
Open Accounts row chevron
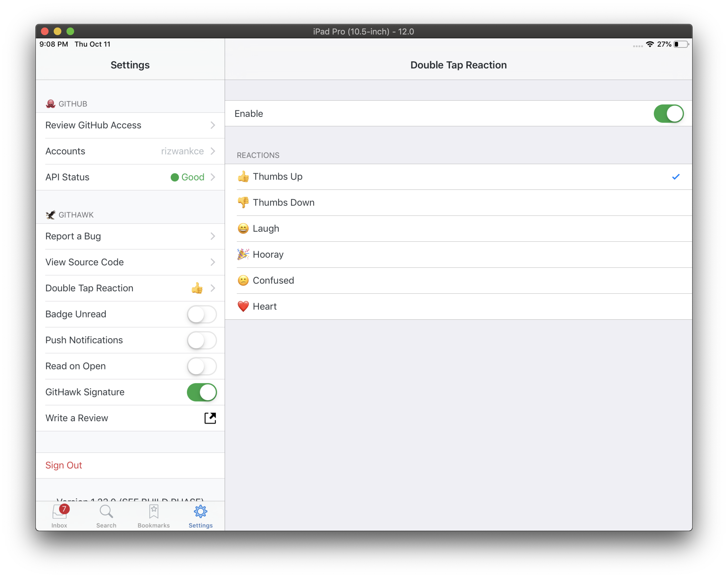(x=213, y=151)
